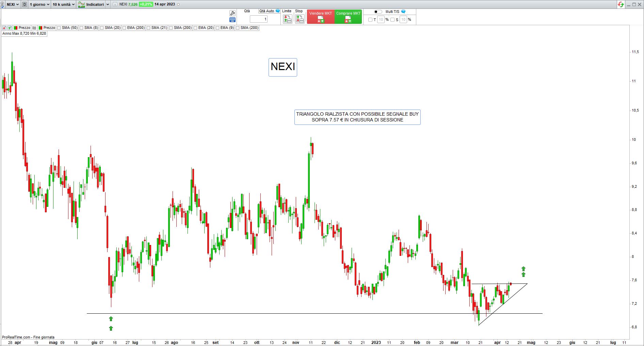The image size is (644, 346).
Task: Click the list icon between Prezzo labels
Action: click(34, 28)
